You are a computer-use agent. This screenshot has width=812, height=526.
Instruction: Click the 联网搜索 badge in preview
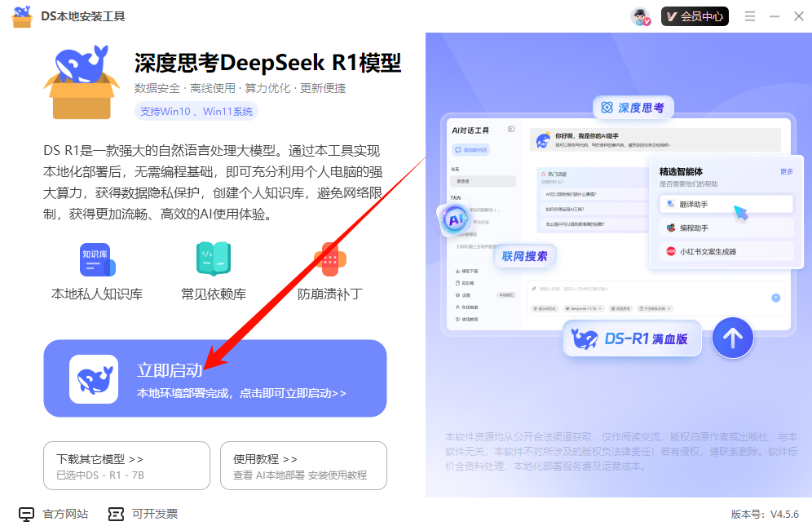[523, 256]
